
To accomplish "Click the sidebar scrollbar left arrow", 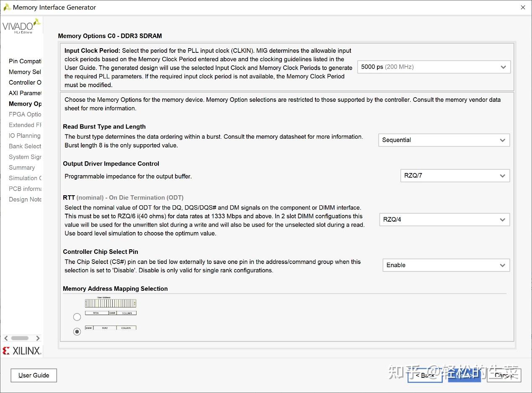I will pyautogui.click(x=6, y=338).
